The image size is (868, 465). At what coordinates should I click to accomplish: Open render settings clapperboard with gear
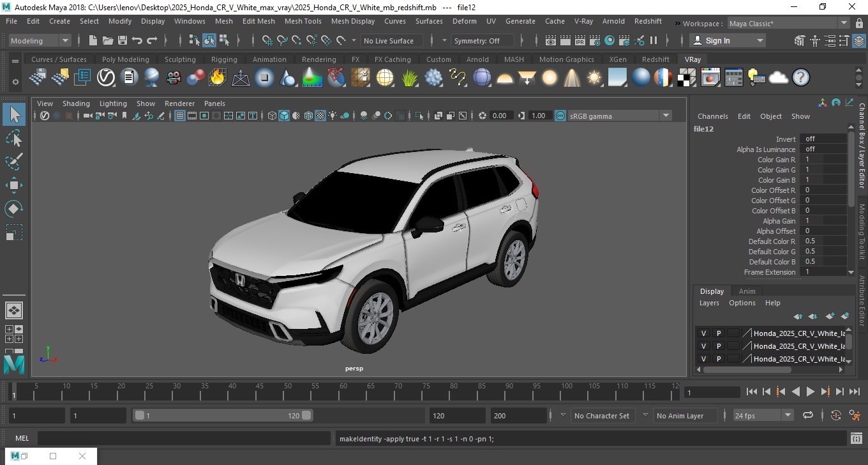[595, 40]
